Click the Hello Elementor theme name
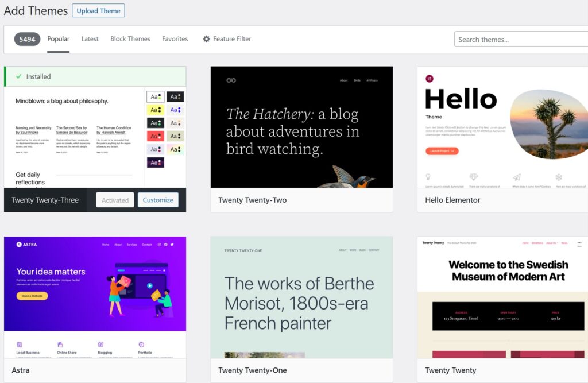This screenshot has width=588, height=383. 452,200
